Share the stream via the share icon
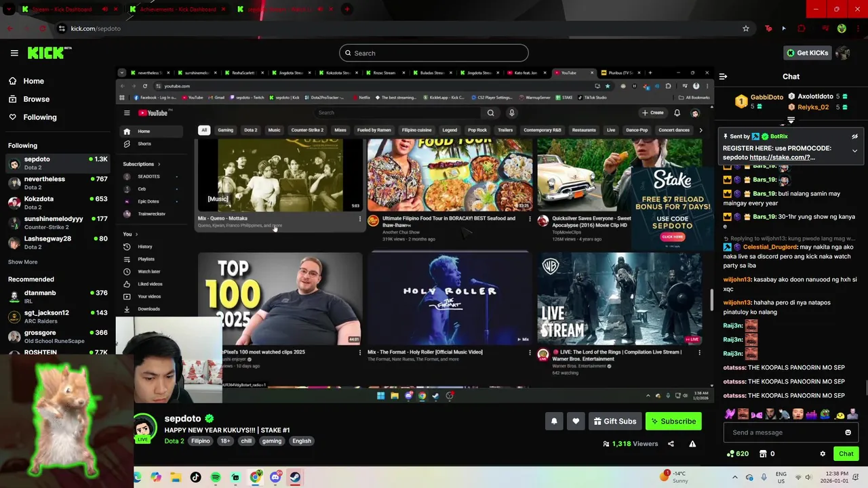Image resolution: width=868 pixels, height=488 pixels. 671,444
